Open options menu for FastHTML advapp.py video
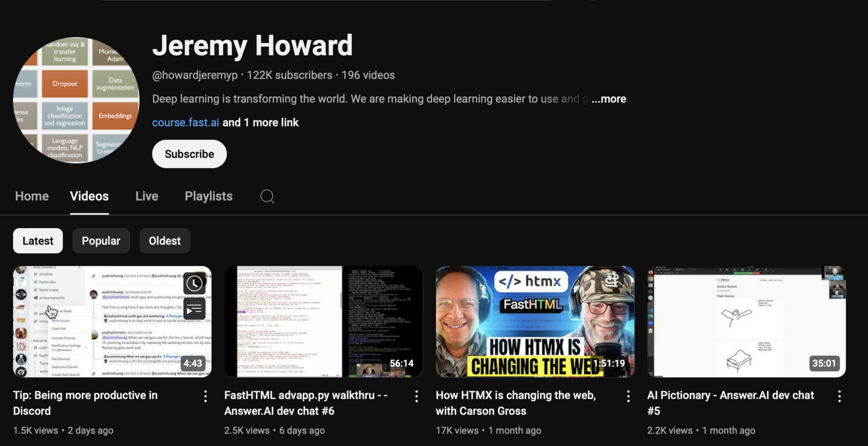The width and height of the screenshot is (868, 446). [416, 396]
